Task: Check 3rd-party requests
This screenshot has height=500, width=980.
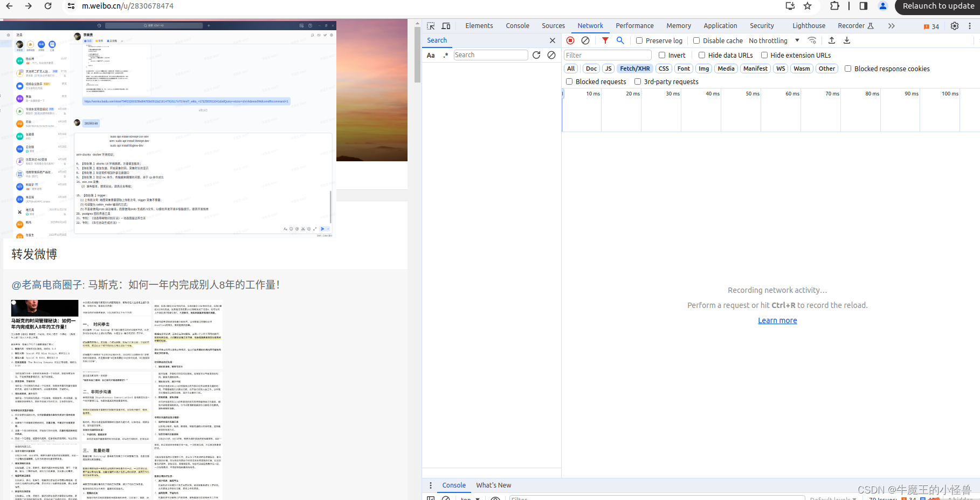Action: pyautogui.click(x=638, y=81)
